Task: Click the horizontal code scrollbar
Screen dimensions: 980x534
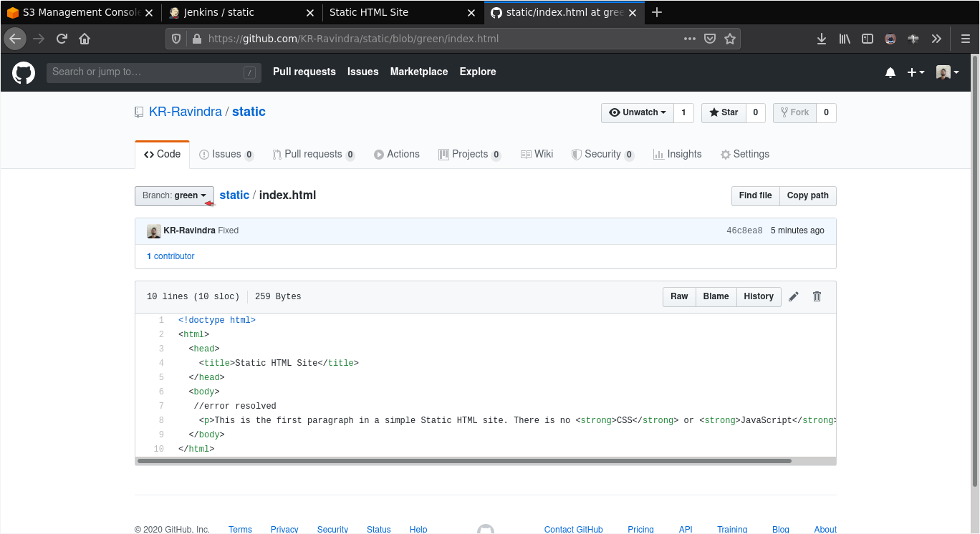Action: [x=464, y=461]
